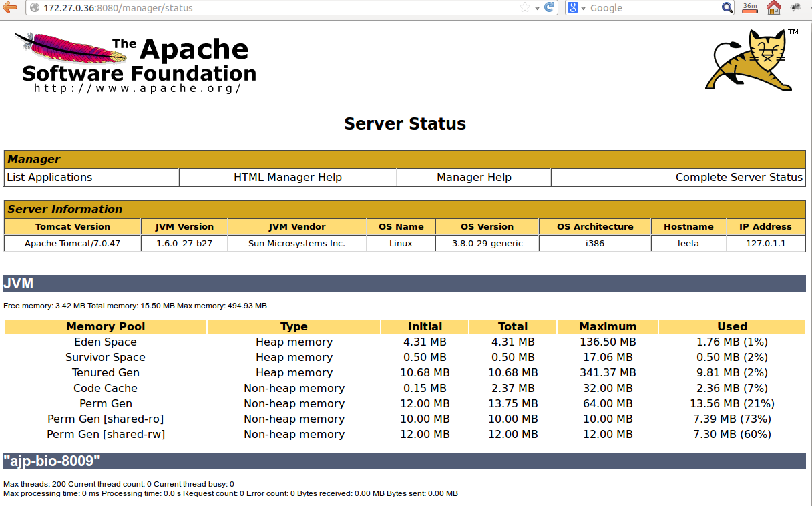Click the 'Survivor Space' row label
The width and height of the screenshot is (812, 506).
click(x=106, y=357)
